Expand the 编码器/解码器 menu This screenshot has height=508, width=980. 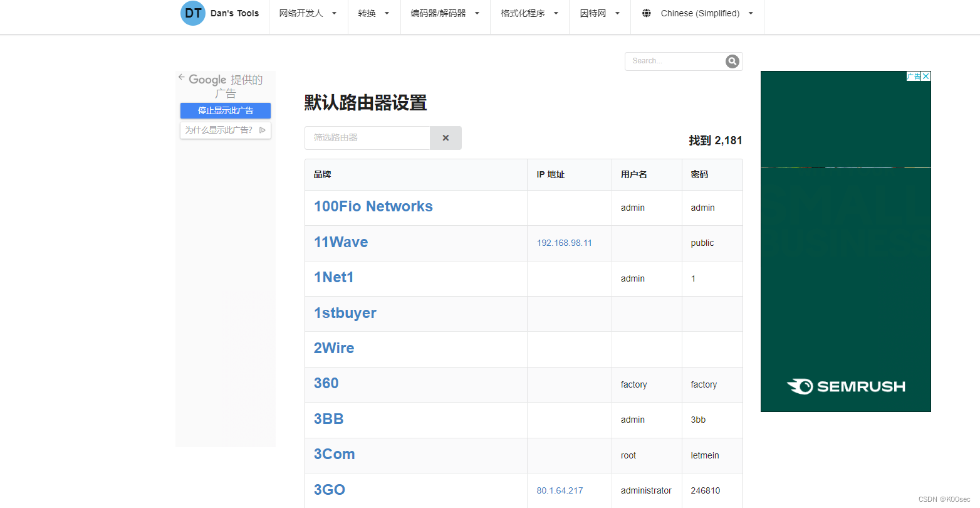coord(446,13)
